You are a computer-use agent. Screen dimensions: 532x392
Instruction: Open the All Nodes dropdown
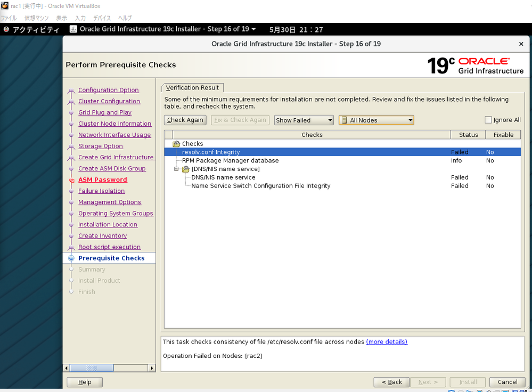click(377, 120)
